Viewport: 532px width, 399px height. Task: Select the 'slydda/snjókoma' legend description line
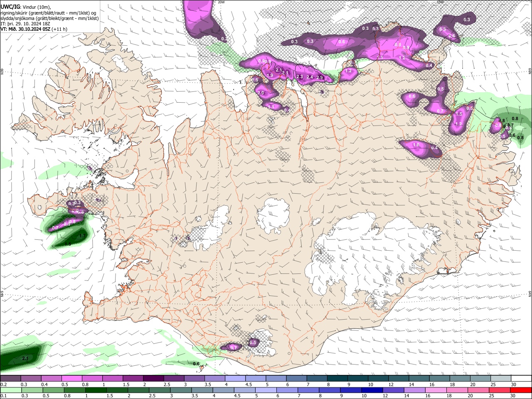pos(49,18)
